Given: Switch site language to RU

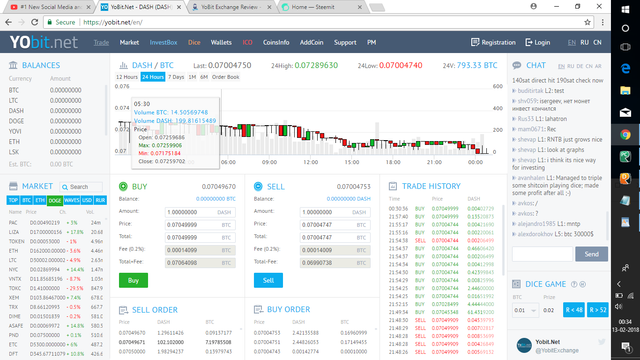Looking at the screenshot, I should click(584, 42).
